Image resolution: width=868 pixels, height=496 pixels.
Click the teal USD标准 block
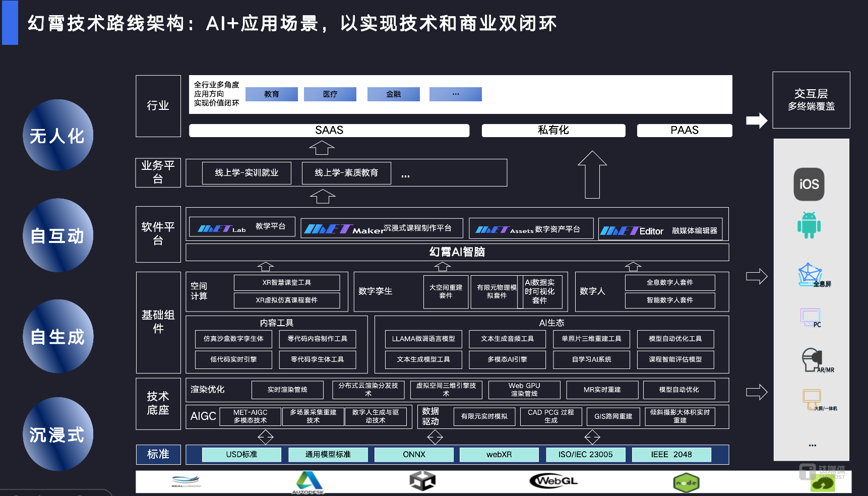241,455
